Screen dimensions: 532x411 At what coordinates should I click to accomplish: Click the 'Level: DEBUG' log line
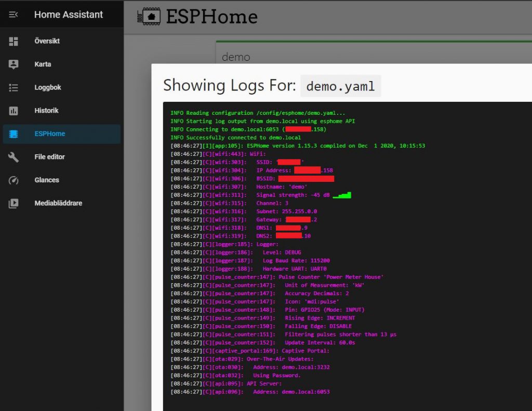tap(236, 252)
